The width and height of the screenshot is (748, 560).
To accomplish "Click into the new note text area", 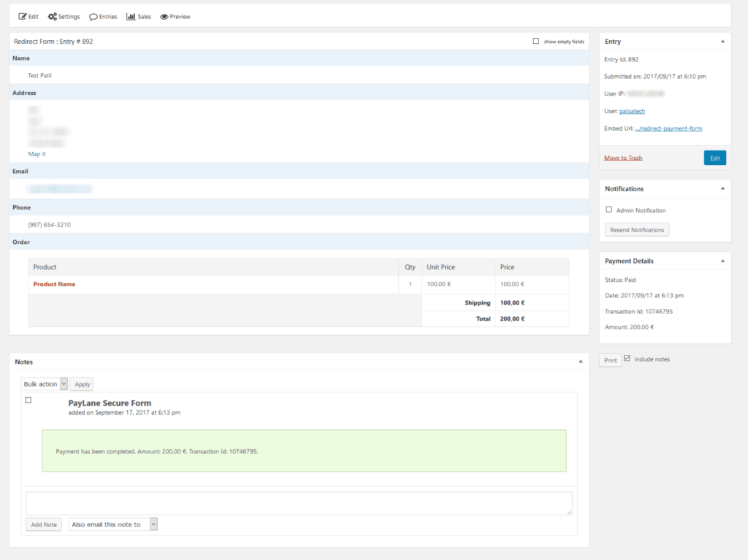I will coord(299,503).
